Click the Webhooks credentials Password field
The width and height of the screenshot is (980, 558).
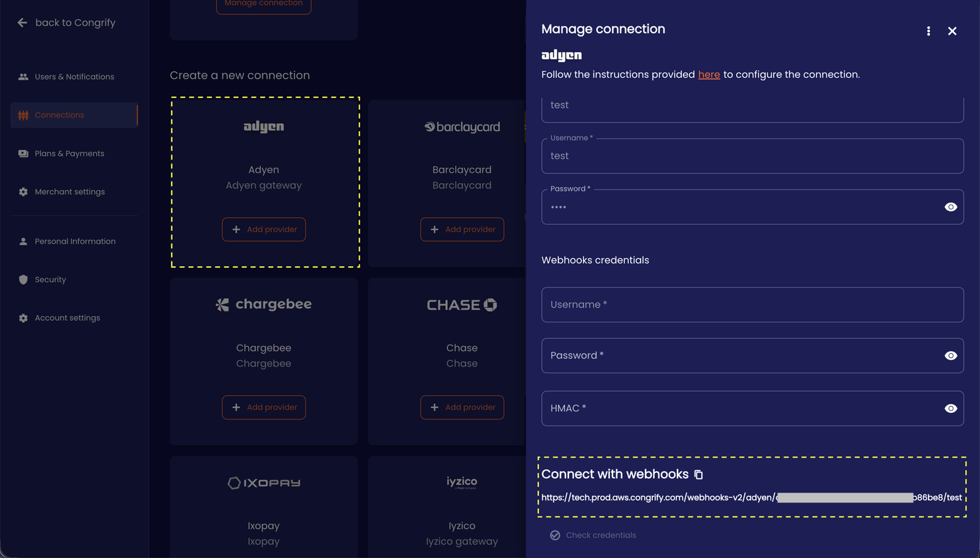[752, 355]
